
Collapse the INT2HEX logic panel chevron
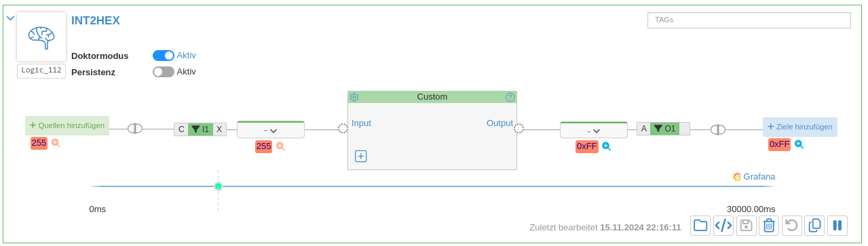point(10,18)
